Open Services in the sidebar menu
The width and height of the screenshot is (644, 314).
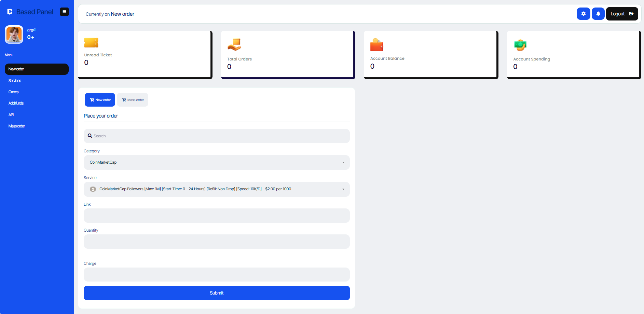click(15, 81)
